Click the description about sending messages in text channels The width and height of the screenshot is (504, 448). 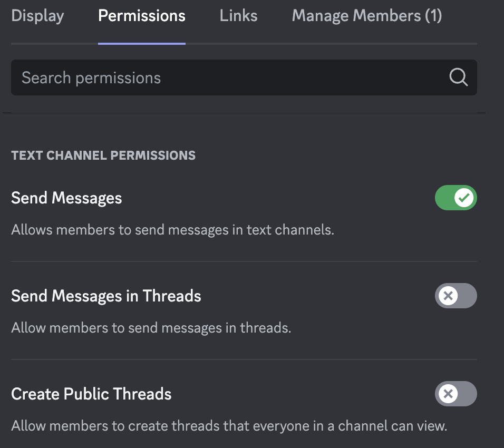pos(172,230)
